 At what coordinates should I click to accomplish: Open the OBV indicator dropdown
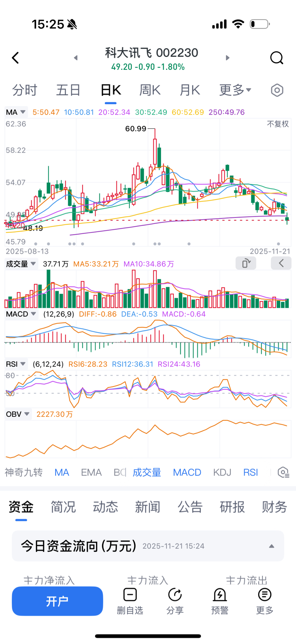coord(18,414)
